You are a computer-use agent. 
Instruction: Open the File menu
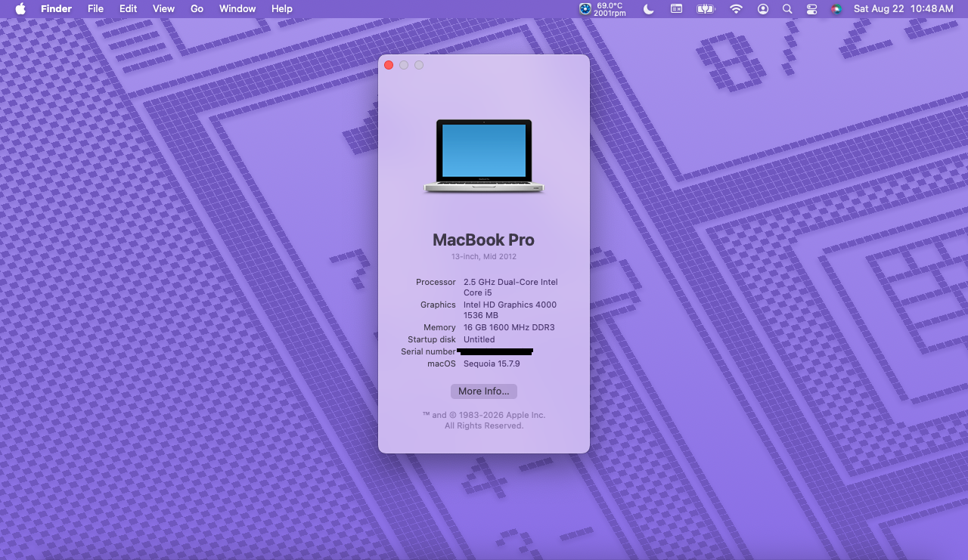click(95, 9)
